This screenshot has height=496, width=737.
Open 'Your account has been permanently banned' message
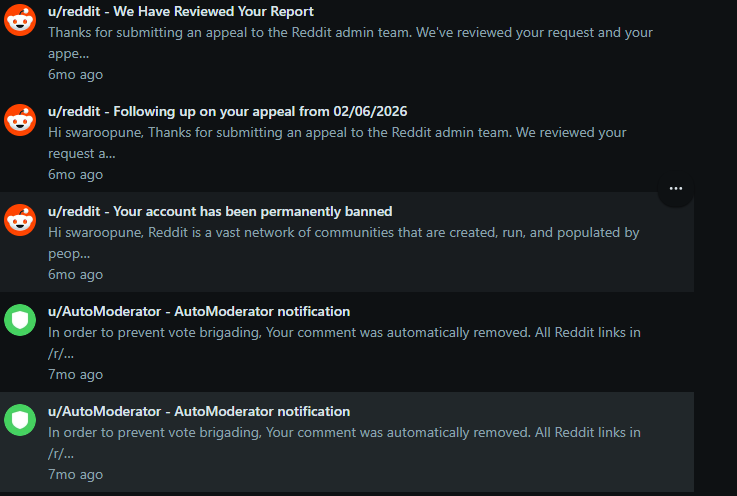coord(220,212)
